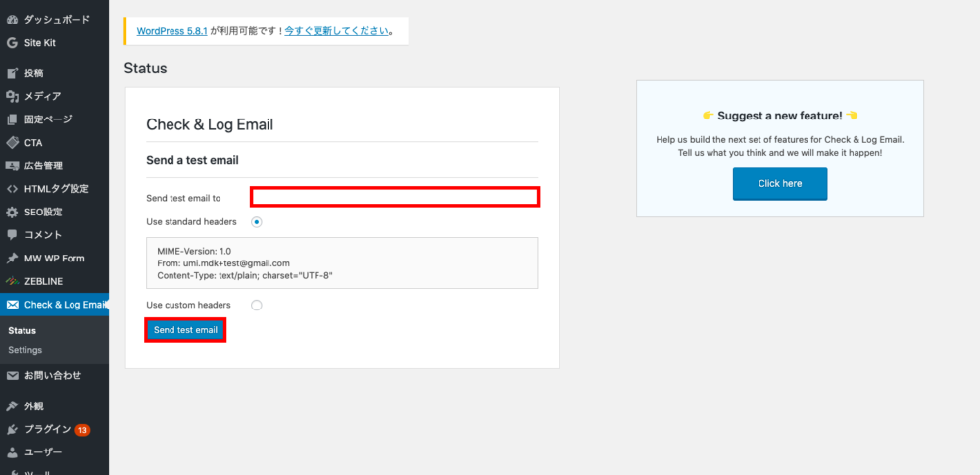Click the envelope icon beside お問い合わせ
Viewport: 980px width, 475px height.
coord(12,375)
